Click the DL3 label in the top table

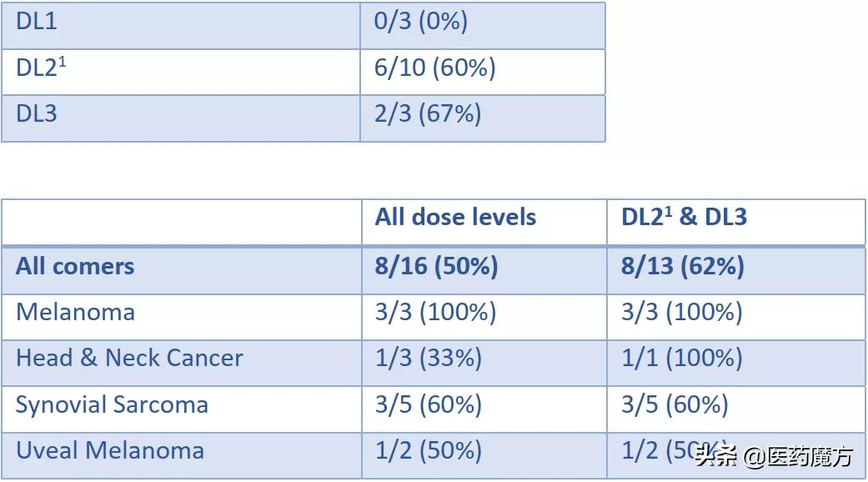[x=37, y=114]
